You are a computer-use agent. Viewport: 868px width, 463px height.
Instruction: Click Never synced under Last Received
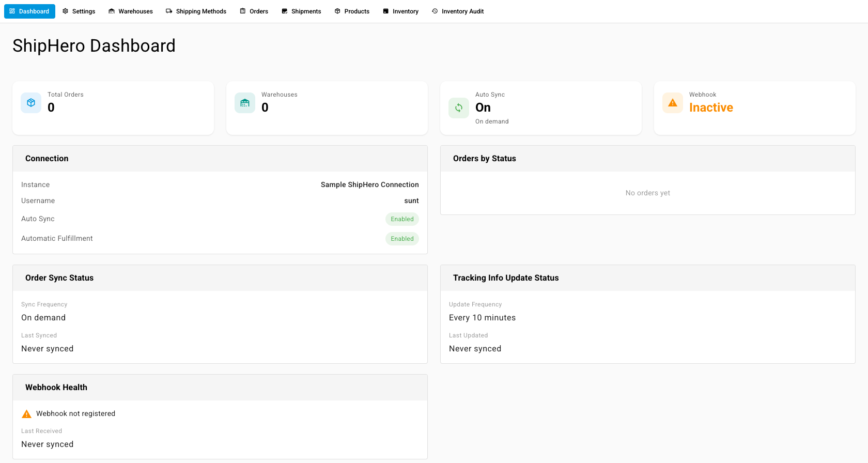point(47,444)
